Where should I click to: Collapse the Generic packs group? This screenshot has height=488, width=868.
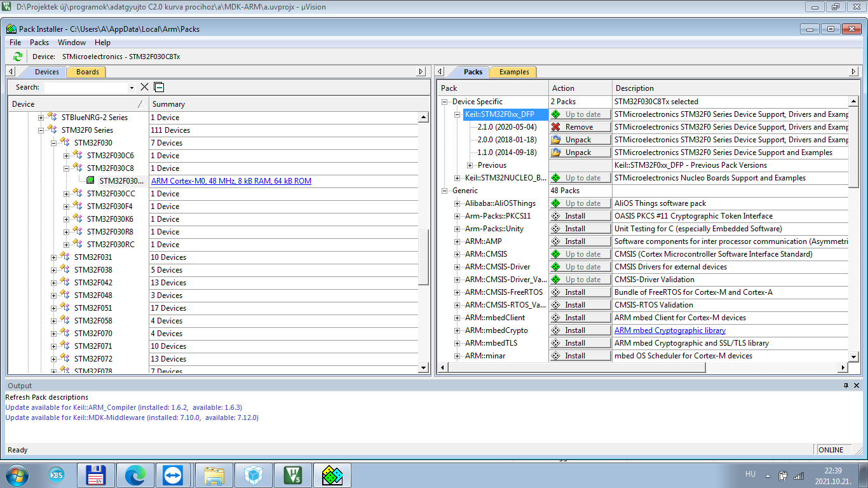point(445,191)
